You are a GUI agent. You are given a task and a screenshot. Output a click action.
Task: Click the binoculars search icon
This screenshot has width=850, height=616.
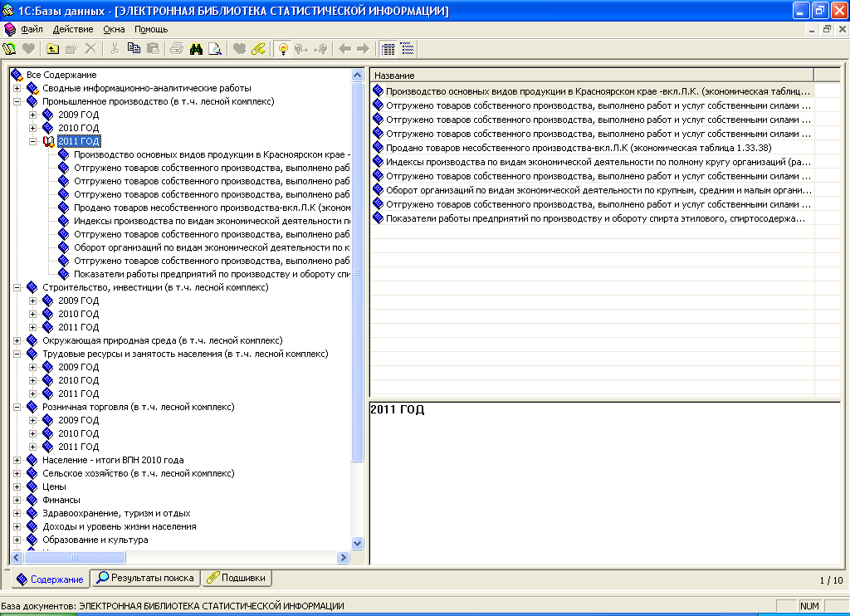[196, 49]
